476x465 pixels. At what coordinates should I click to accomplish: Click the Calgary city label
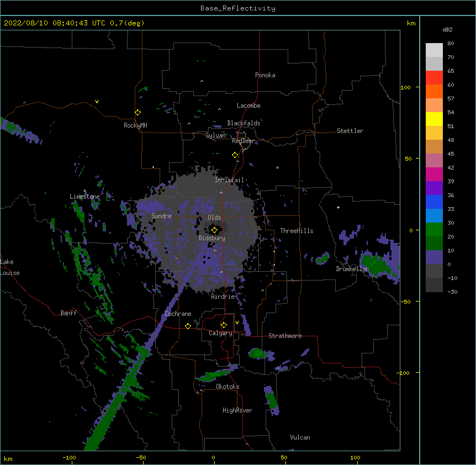[x=220, y=333]
